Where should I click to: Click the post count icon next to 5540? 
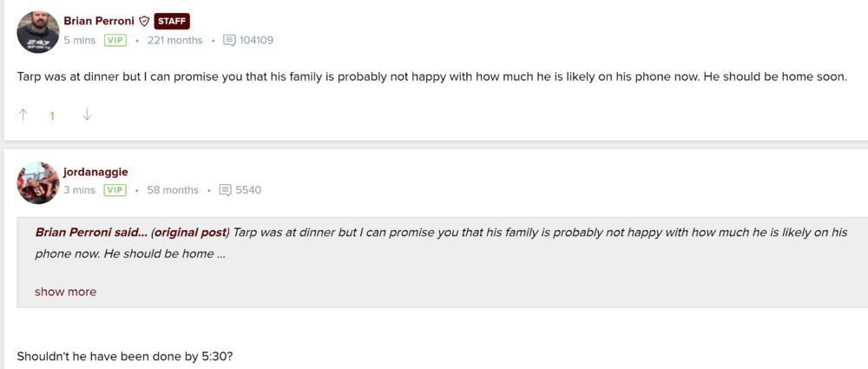click(225, 190)
